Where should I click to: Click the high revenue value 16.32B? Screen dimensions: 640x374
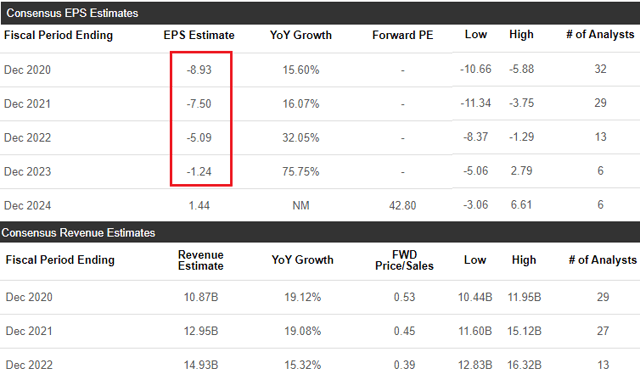pyautogui.click(x=524, y=365)
